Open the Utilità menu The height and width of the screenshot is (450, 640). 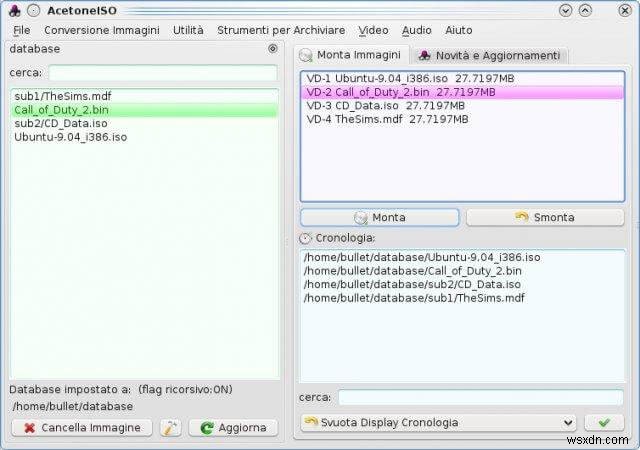click(188, 30)
